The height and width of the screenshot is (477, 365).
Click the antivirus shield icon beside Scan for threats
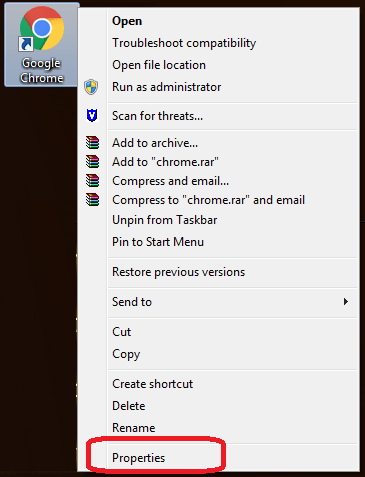[92, 116]
